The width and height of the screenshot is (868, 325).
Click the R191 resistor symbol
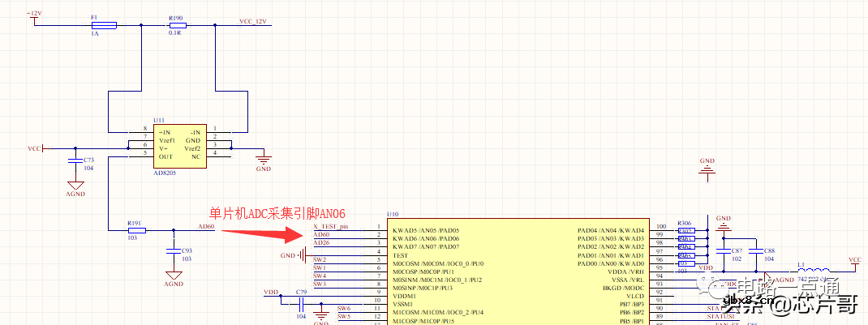(x=136, y=230)
